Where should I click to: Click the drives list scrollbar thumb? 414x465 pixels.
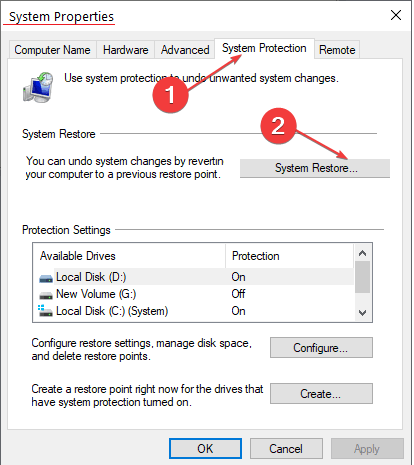(x=362, y=277)
